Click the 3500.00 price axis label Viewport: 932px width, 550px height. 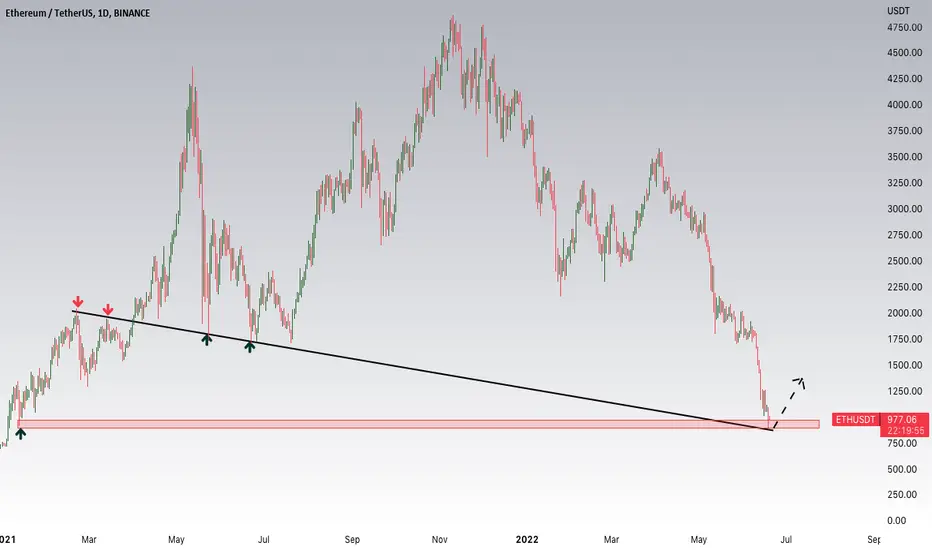[x=905, y=157]
